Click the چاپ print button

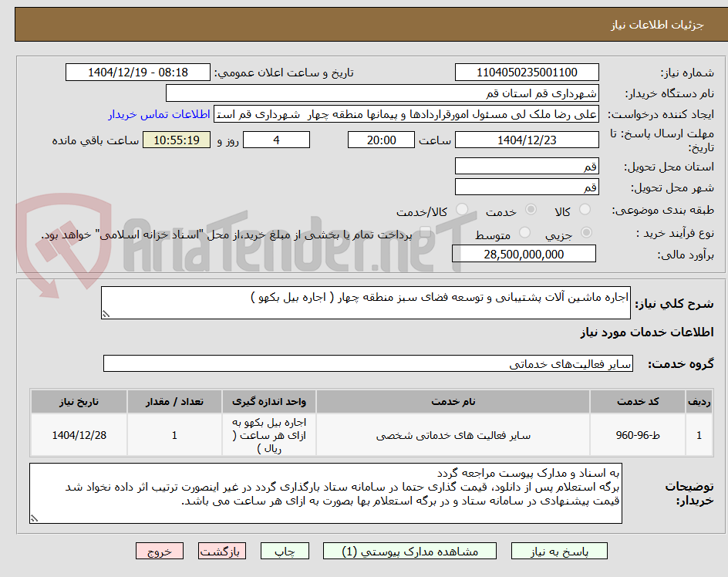click(x=285, y=551)
